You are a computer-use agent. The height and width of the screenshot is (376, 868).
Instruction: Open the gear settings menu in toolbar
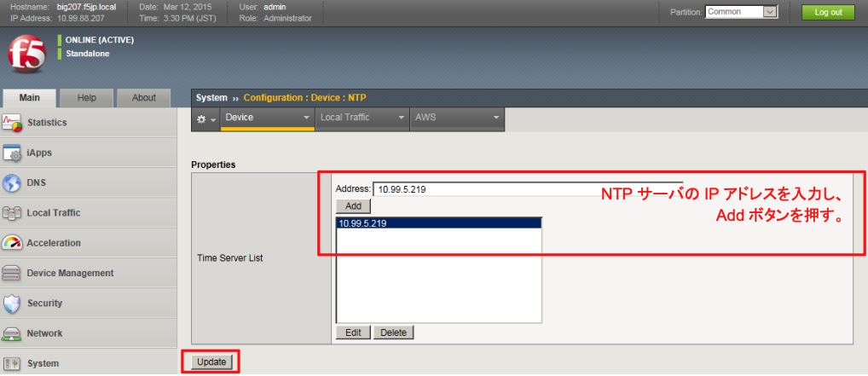click(205, 119)
